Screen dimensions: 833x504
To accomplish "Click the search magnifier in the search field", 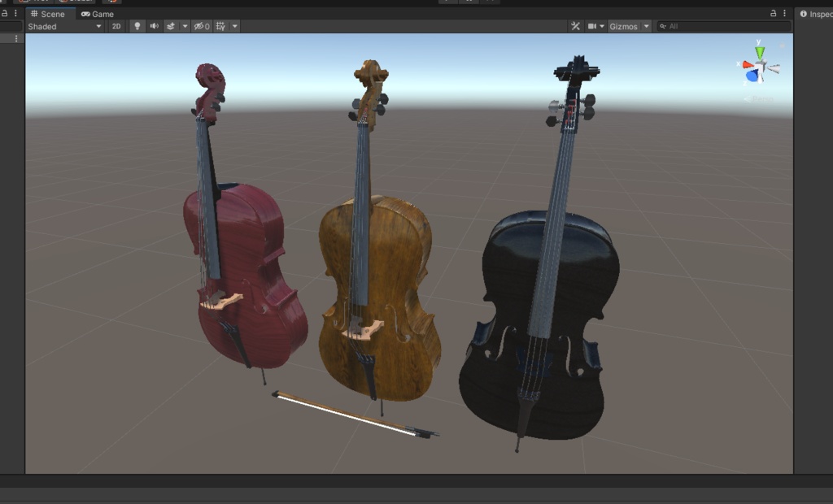I will point(661,26).
